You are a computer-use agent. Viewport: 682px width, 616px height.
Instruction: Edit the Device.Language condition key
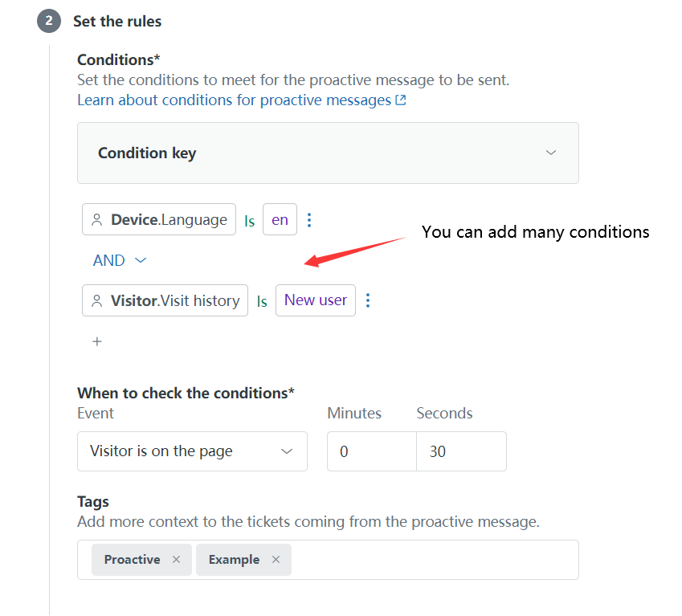[x=159, y=219]
